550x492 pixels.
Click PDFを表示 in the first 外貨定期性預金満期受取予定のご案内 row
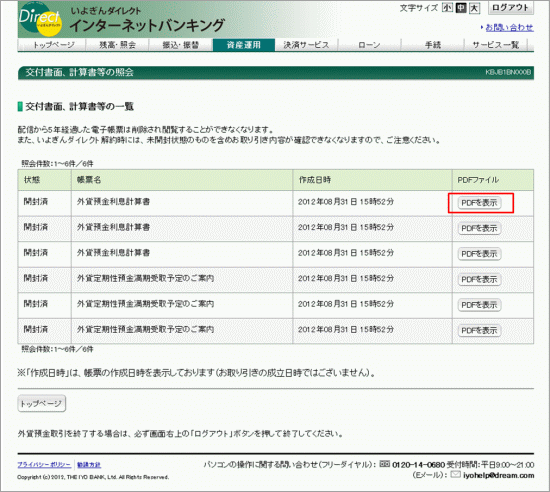click(x=479, y=279)
